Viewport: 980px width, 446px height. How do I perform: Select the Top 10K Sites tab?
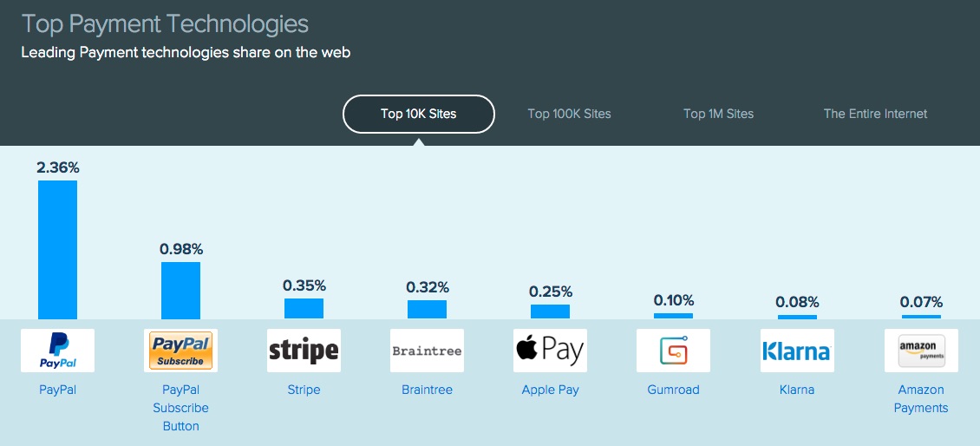419,114
